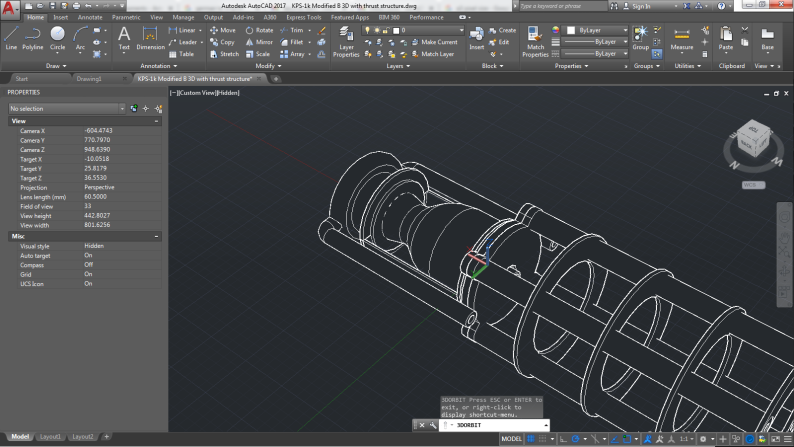Collapse the View properties section
Image resolution: width=794 pixels, height=447 pixels.
[x=156, y=121]
